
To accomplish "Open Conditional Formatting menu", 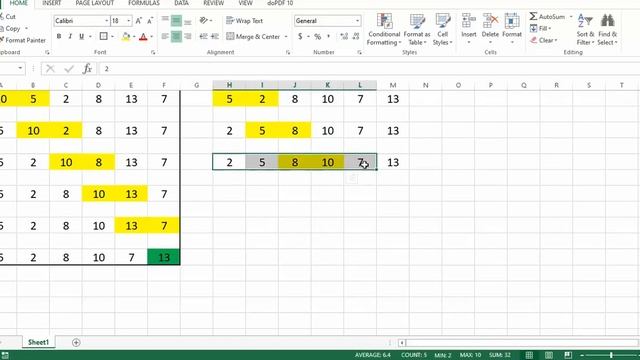I will click(384, 29).
